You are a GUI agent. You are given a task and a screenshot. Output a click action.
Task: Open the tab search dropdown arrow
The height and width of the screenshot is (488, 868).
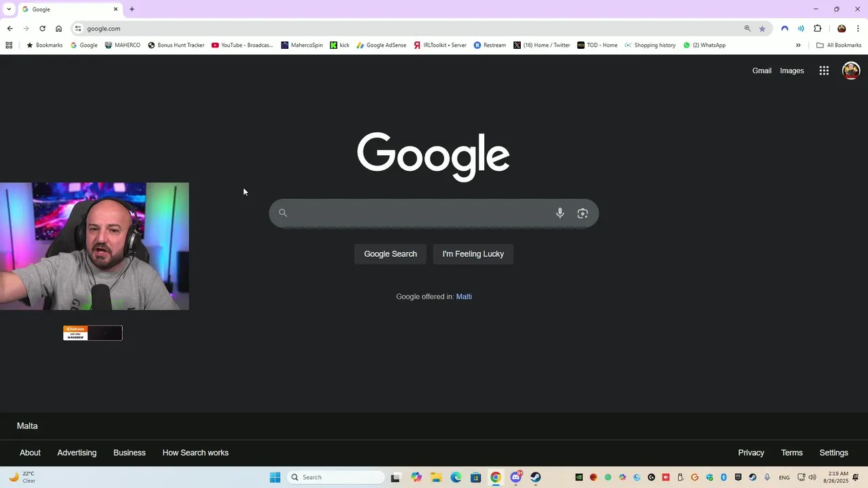tap(9, 9)
